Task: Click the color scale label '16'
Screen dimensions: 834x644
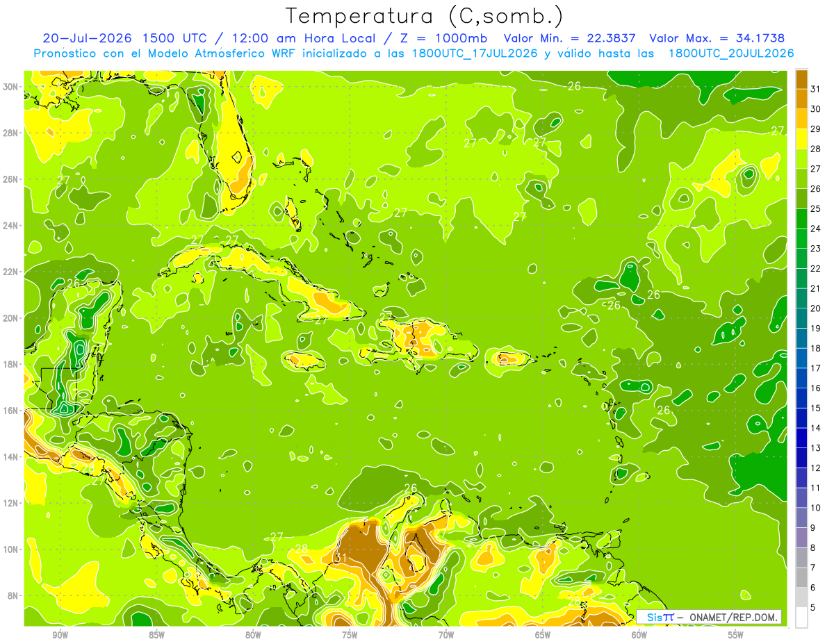Action: [816, 388]
